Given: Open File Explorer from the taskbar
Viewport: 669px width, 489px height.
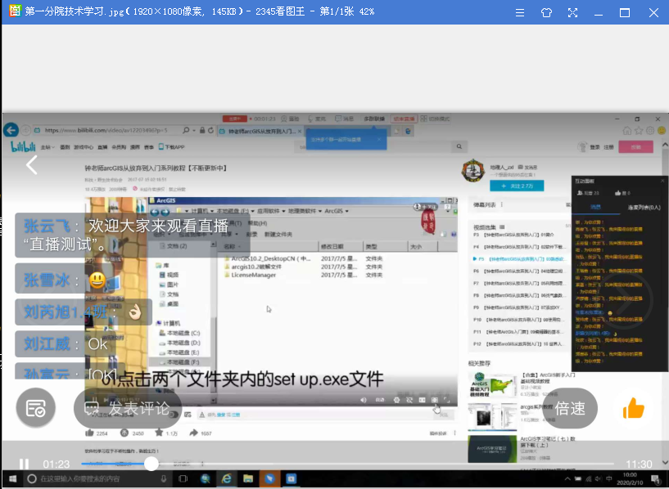Looking at the screenshot, I should click(248, 479).
